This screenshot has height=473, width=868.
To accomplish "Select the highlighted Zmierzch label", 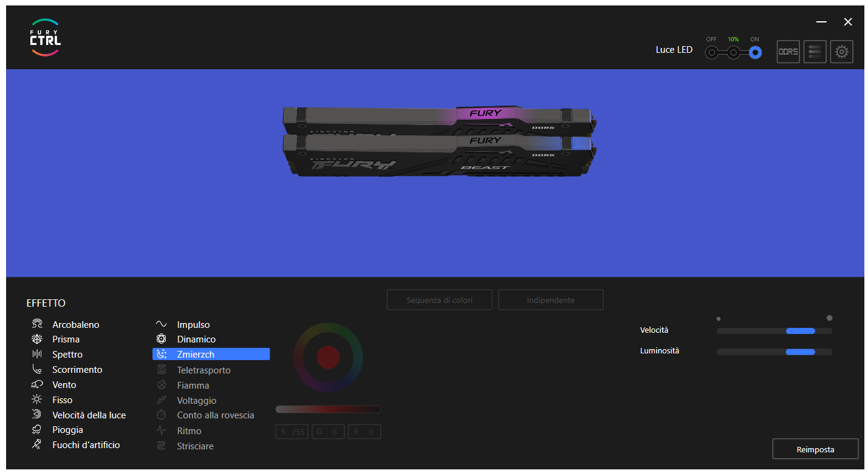I will [x=196, y=355].
